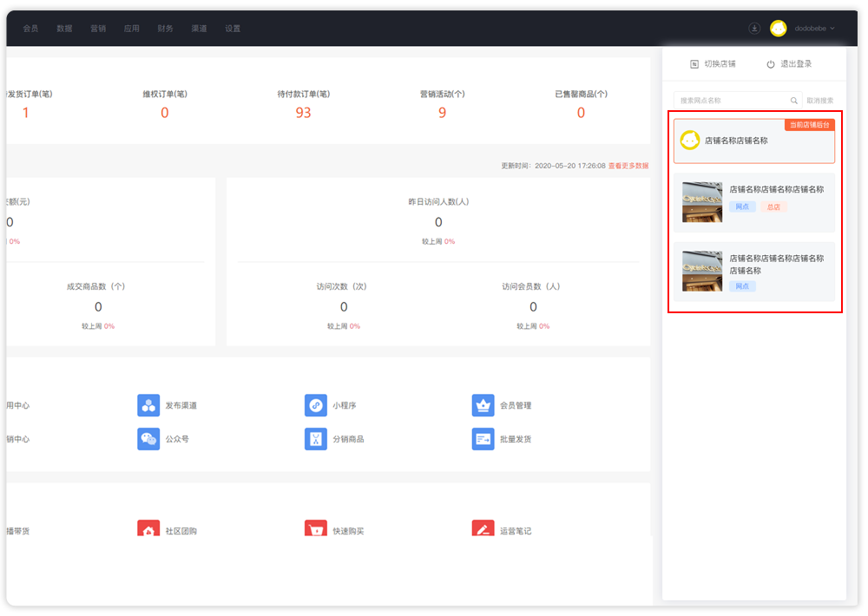Open the 设置 menu in the top navigation

(233, 29)
